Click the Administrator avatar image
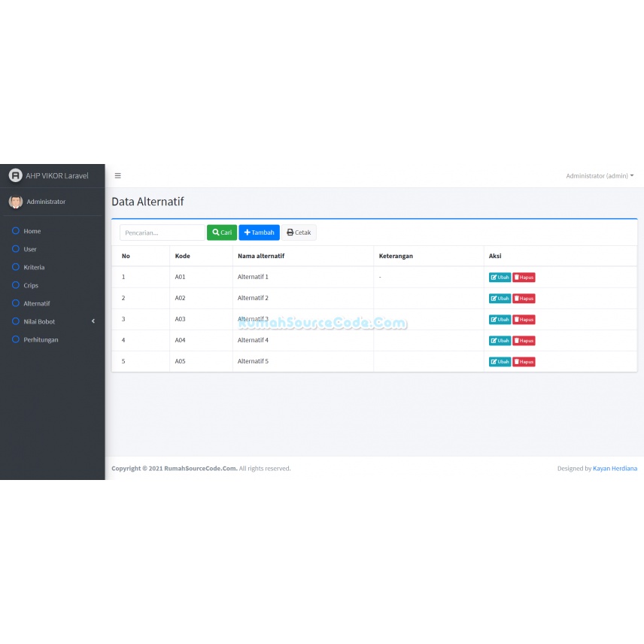The height and width of the screenshot is (644, 644). click(x=16, y=202)
